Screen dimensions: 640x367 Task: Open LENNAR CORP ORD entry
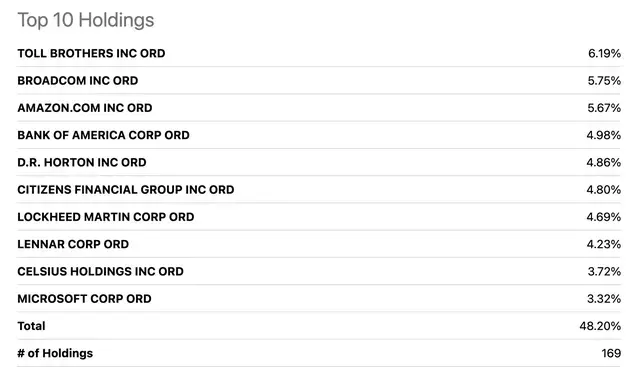[x=73, y=244]
